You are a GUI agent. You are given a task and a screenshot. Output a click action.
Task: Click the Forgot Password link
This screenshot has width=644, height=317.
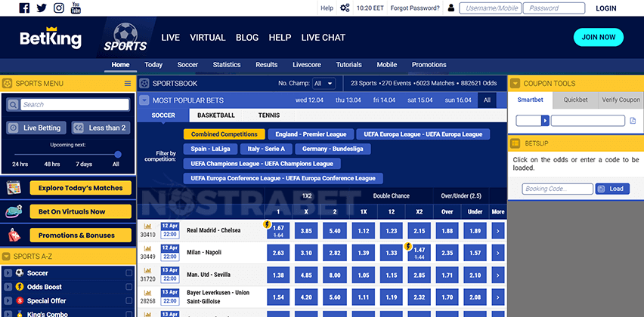pos(415,8)
